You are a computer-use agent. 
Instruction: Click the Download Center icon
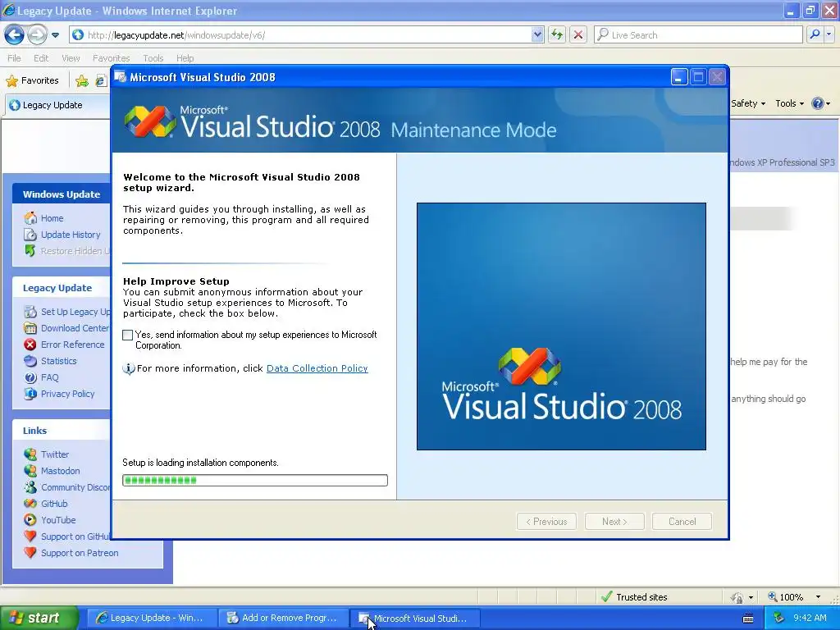click(30, 328)
